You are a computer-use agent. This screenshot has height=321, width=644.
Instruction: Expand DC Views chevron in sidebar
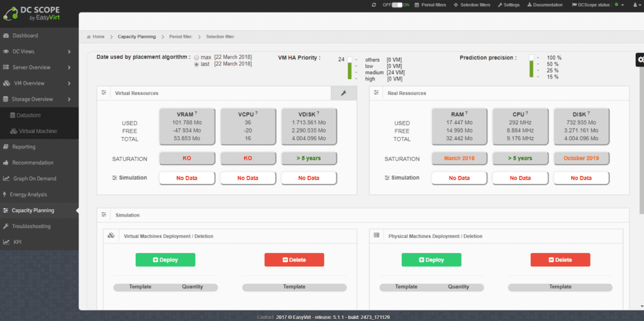coord(69,52)
